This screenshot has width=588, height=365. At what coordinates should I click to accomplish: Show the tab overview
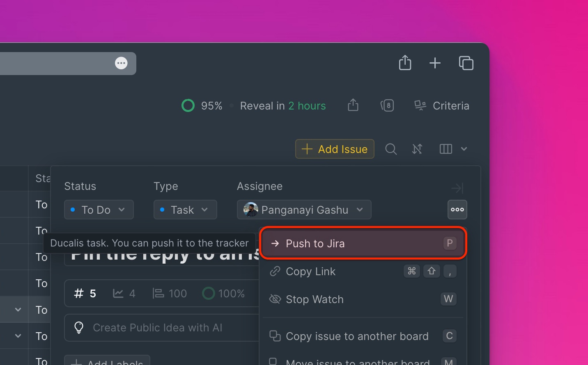point(466,63)
